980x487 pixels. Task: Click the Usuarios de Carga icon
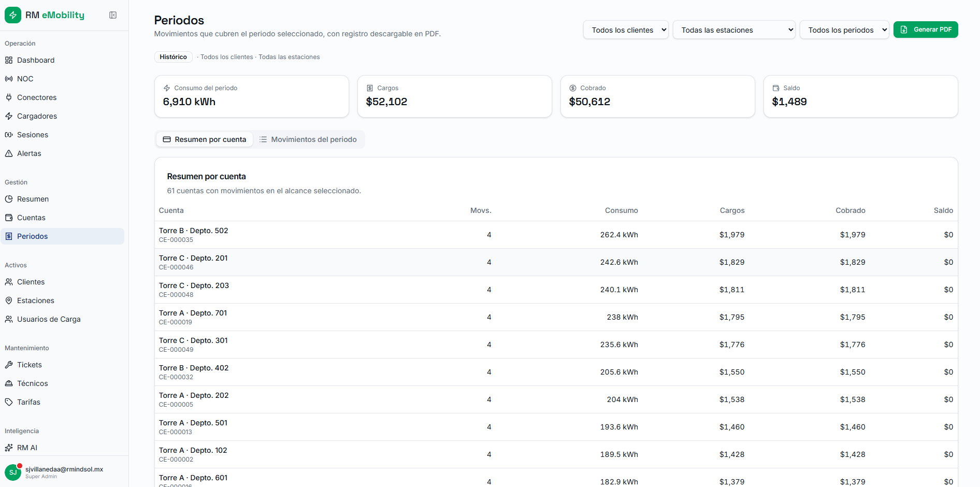9,319
